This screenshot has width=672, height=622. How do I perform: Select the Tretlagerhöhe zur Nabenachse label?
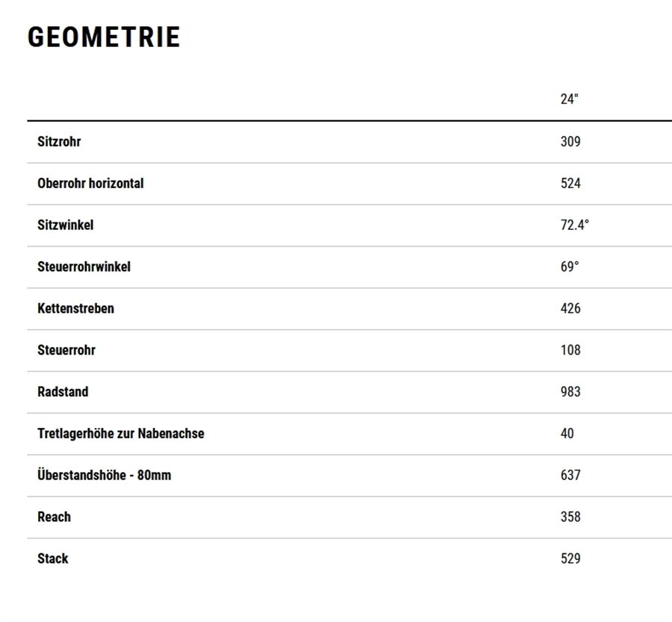(120, 434)
